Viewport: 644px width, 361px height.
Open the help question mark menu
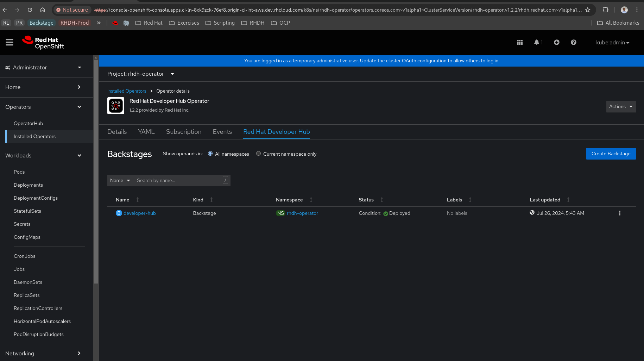click(574, 42)
